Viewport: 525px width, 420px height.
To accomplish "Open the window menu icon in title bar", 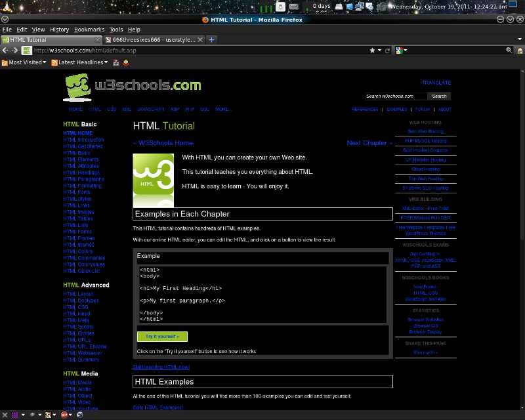I will 5,20.
